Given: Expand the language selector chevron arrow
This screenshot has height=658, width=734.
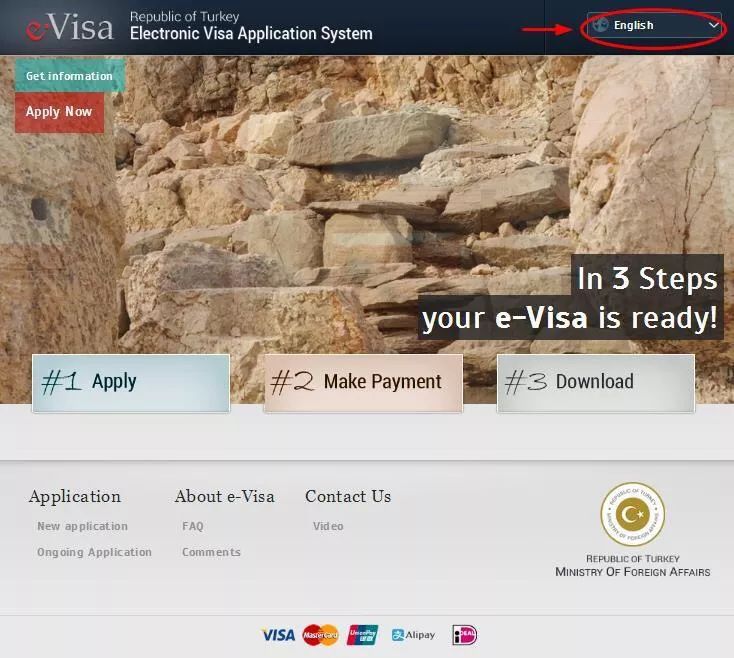Looking at the screenshot, I should pyautogui.click(x=713, y=25).
